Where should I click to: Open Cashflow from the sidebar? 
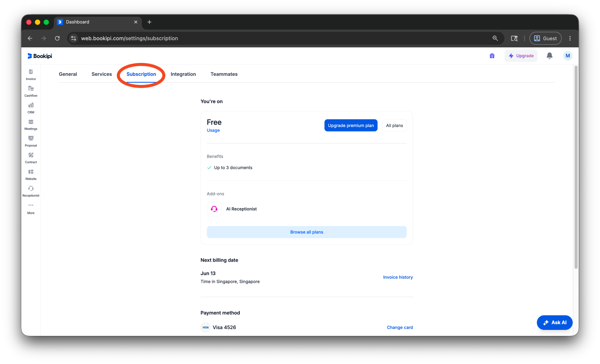pos(31,91)
